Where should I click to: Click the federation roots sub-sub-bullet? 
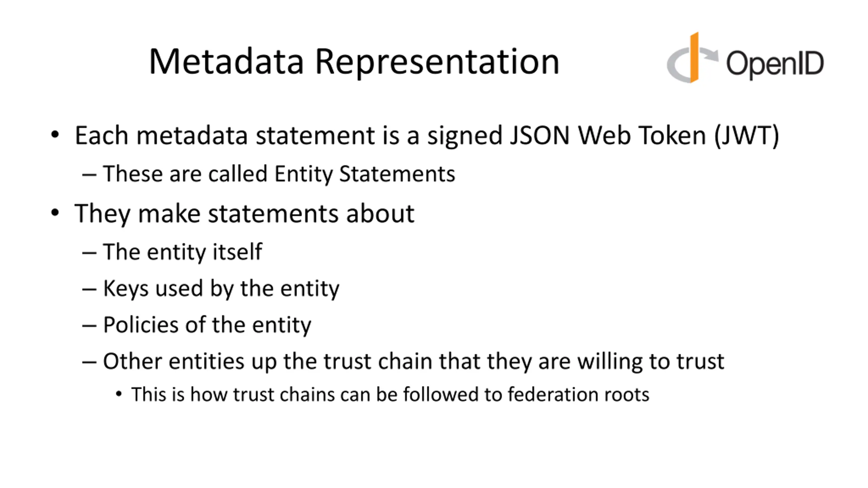tap(390, 394)
